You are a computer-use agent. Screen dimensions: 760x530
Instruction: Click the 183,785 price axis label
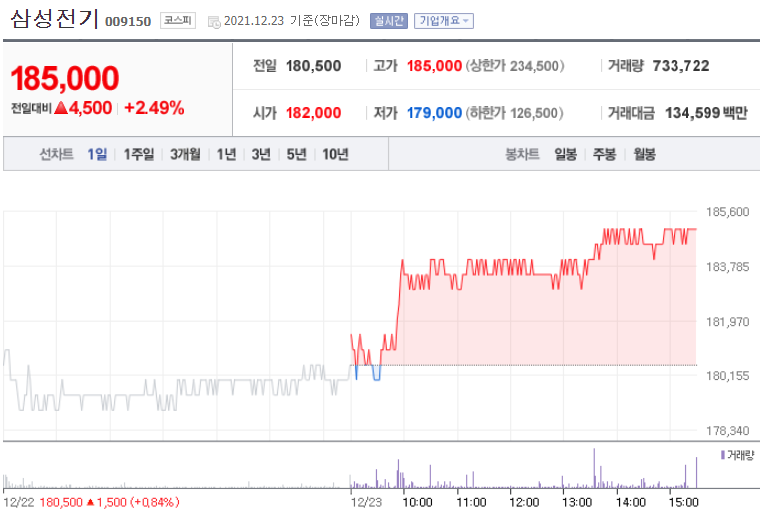click(728, 267)
